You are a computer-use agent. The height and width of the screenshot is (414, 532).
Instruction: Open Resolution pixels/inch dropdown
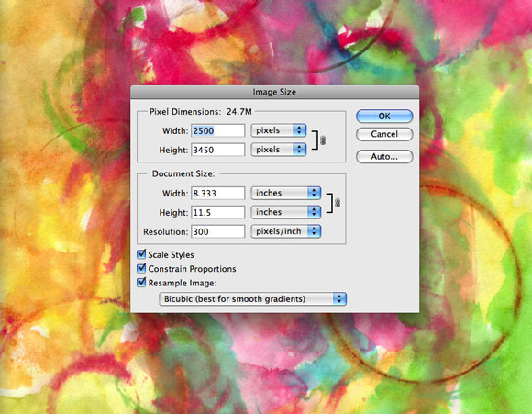click(285, 231)
